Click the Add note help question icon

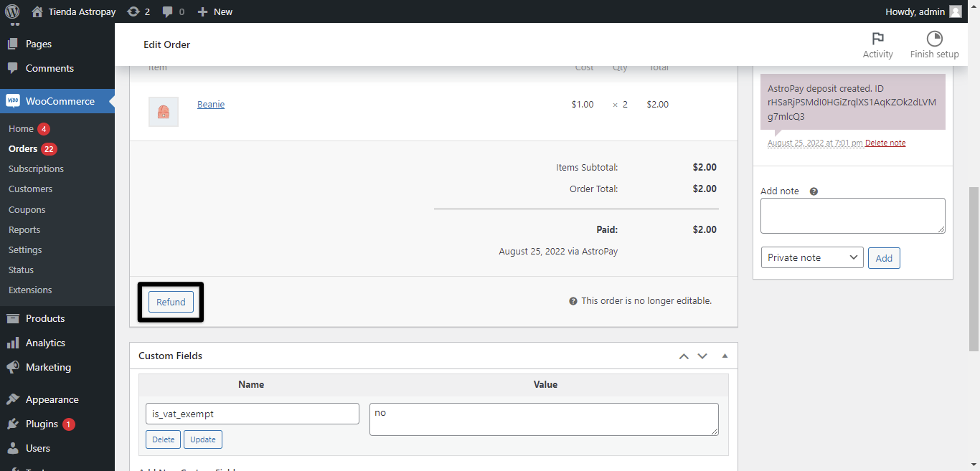814,191
